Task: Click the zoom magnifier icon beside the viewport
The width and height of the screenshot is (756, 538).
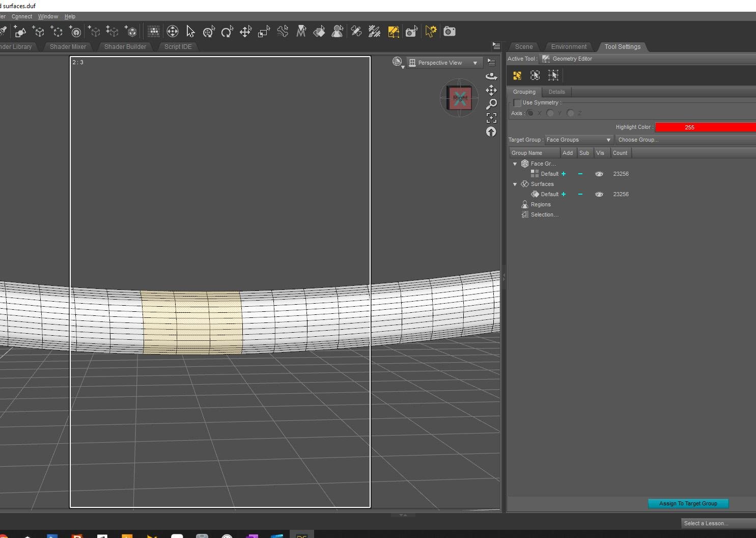Action: [491, 104]
